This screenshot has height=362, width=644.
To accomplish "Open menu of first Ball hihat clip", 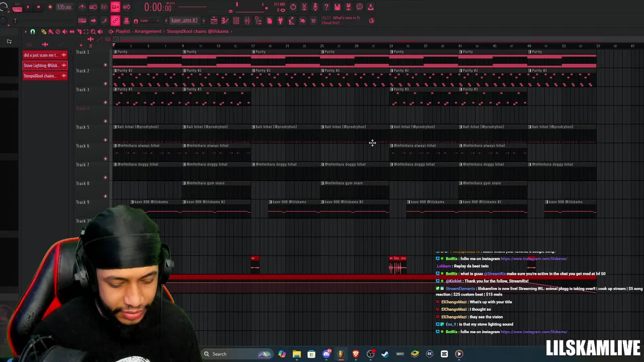I will tap(115, 127).
